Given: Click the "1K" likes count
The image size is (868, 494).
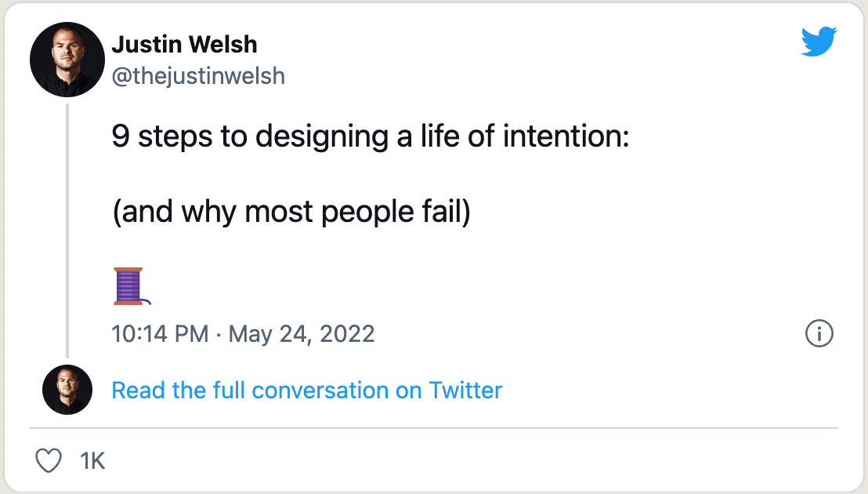Looking at the screenshot, I should tap(92, 461).
